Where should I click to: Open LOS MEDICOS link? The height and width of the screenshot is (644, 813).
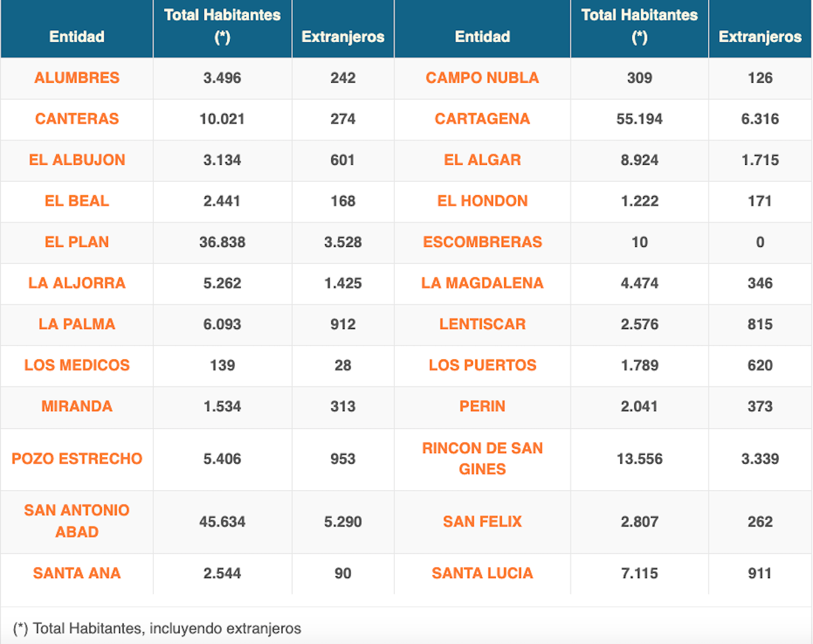pyautogui.click(x=77, y=365)
